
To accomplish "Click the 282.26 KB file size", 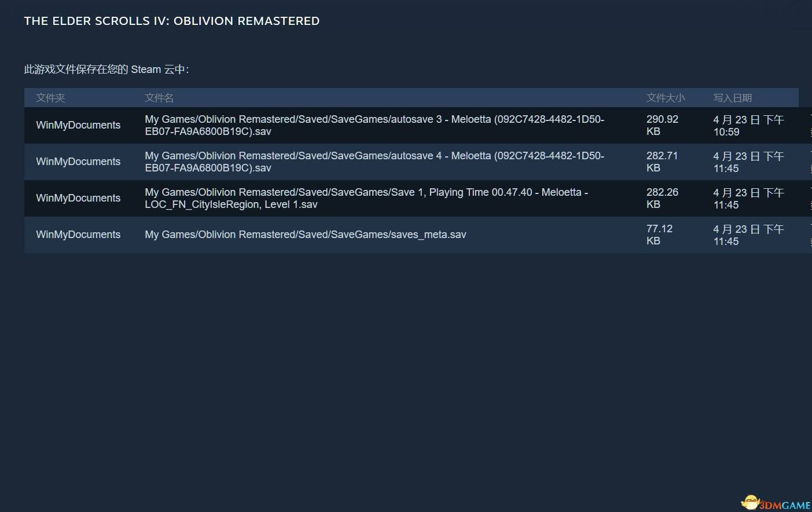I will tap(662, 198).
